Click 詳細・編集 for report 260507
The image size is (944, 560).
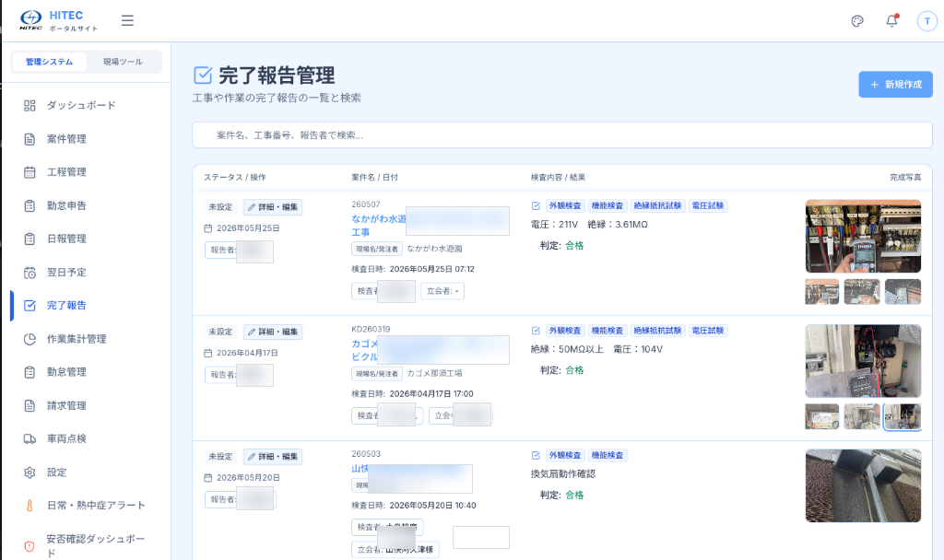tap(273, 207)
